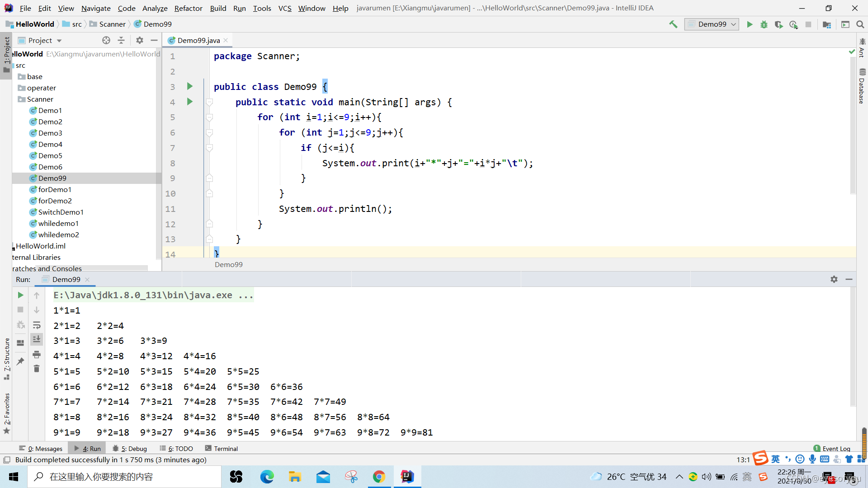868x488 pixels.
Task: Select SwitchDemo1 in the project tree
Action: [61, 212]
